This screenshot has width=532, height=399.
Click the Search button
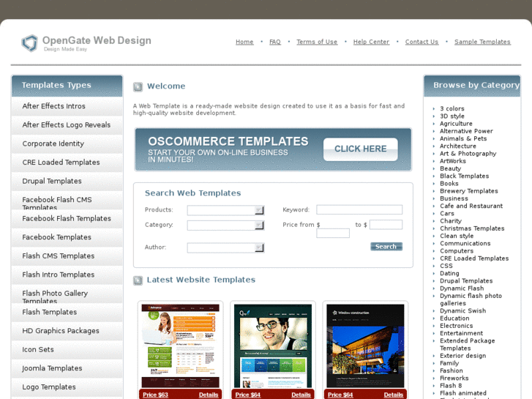point(386,247)
